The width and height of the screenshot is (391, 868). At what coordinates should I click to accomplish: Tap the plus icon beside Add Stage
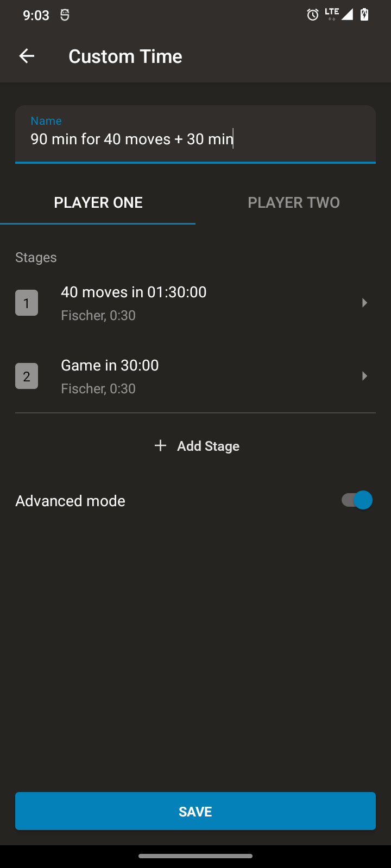pos(160,446)
